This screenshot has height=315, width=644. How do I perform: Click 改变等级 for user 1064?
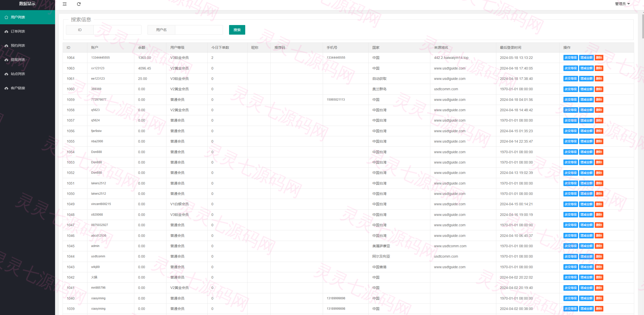click(x=571, y=58)
